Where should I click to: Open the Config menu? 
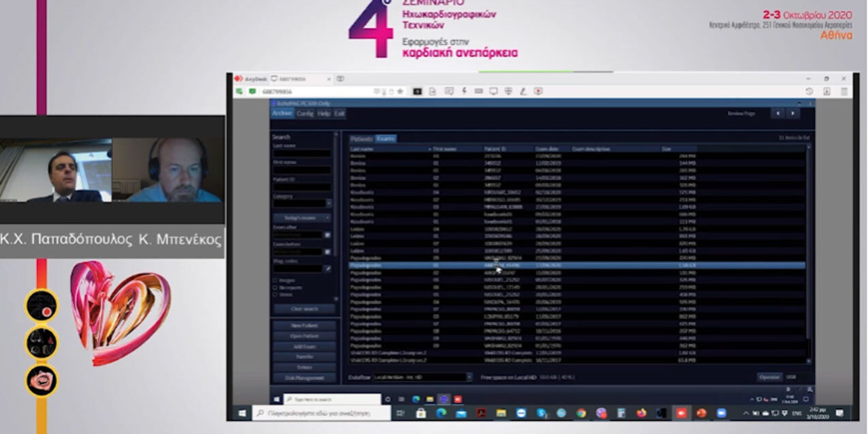click(305, 114)
